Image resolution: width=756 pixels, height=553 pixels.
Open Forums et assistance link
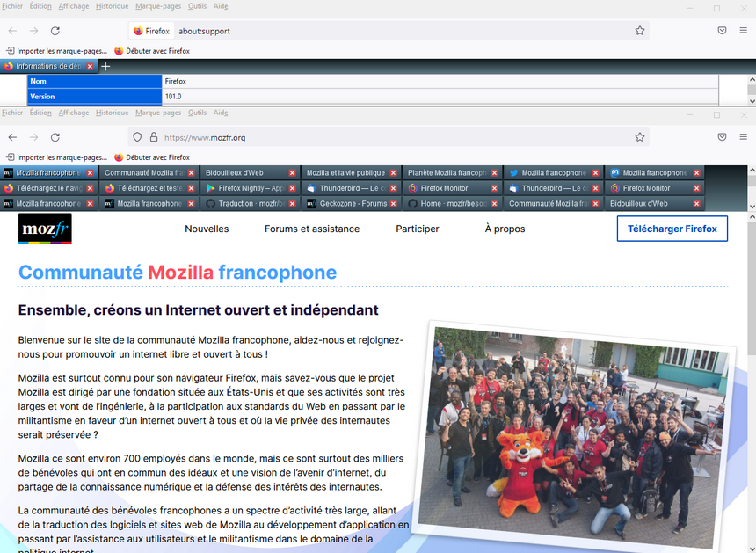coord(312,229)
